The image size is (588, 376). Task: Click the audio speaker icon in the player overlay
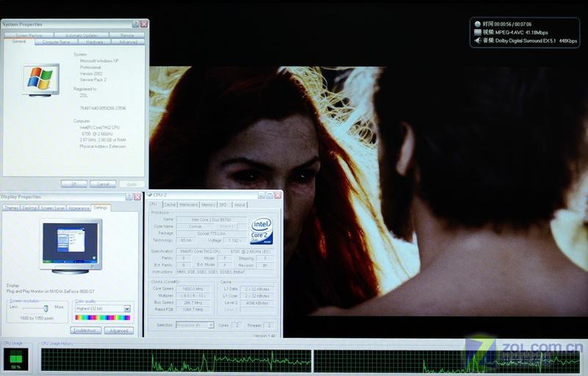(x=477, y=40)
